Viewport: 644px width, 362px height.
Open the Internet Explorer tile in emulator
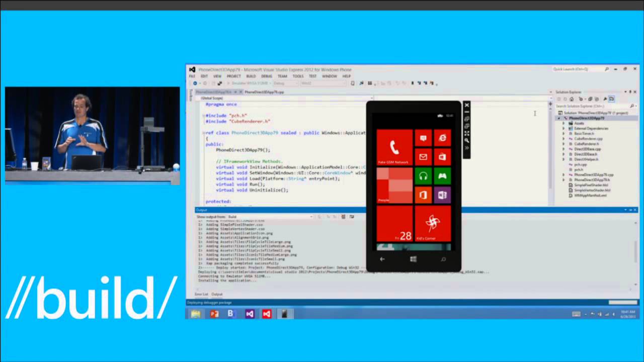(x=442, y=138)
